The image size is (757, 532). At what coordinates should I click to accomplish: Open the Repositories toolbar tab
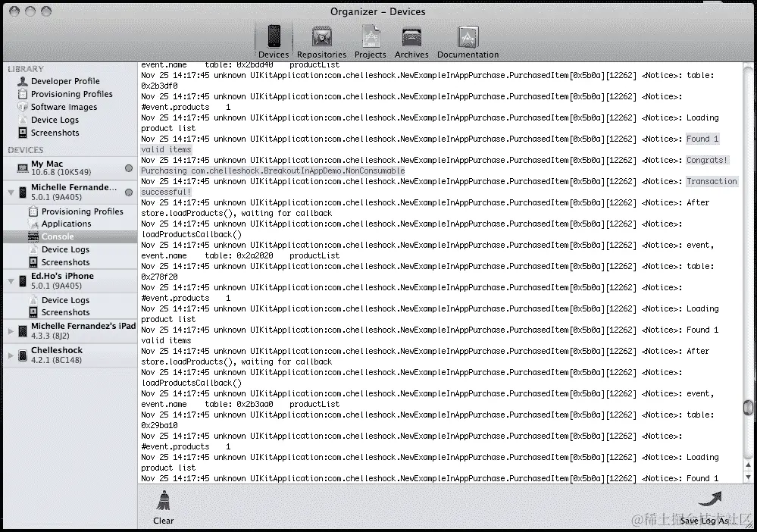[x=321, y=42]
